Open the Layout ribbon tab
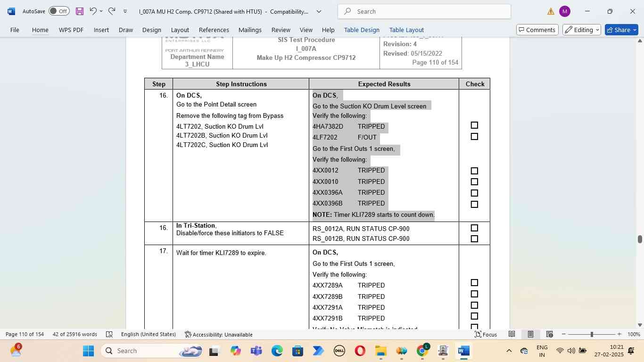644x362 pixels. pos(180,30)
